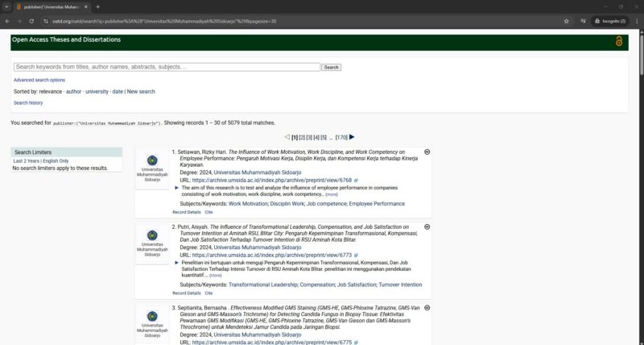Image resolution: width=644 pixels, height=345 pixels.
Task: Open external link icon after URL 6768
Action: coord(357,181)
